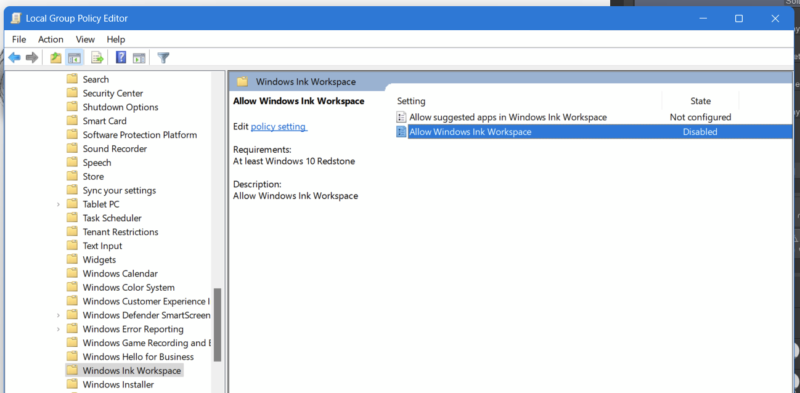Click the Not configured state cell
This screenshot has width=800, height=393.
pos(701,117)
